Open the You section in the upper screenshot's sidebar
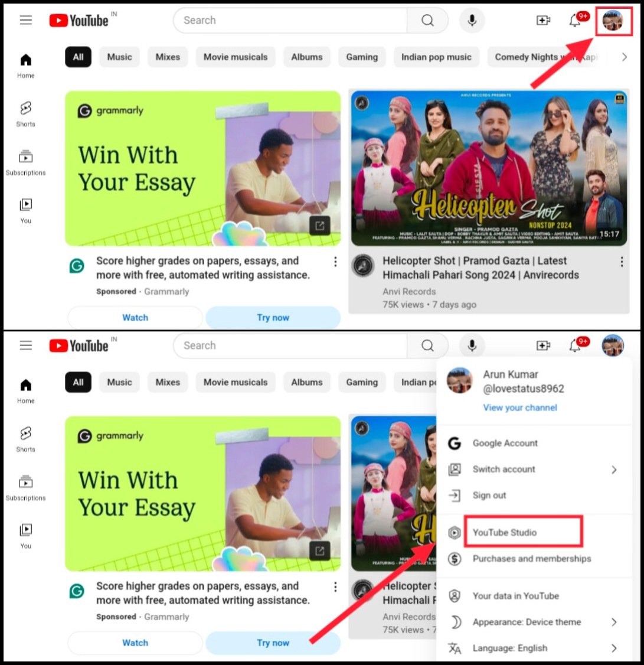The image size is (644, 665). click(x=26, y=211)
